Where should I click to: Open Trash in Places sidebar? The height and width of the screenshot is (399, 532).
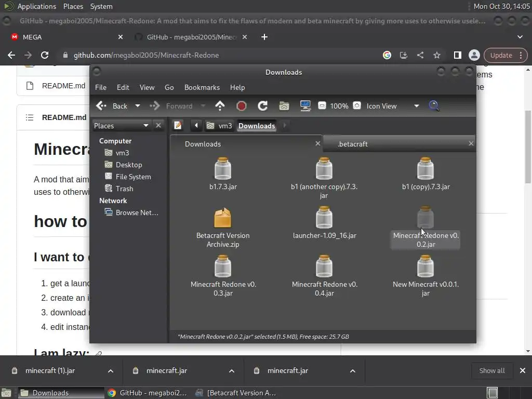[x=119, y=188]
